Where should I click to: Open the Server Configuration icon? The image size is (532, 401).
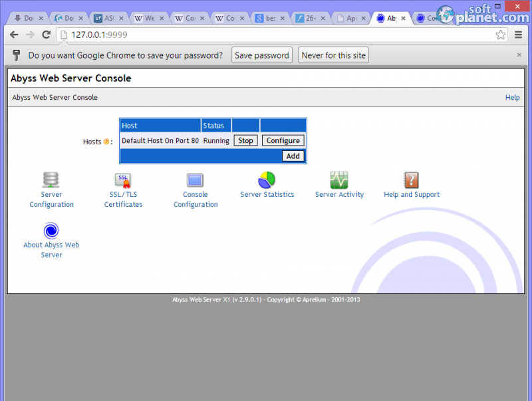click(x=51, y=180)
